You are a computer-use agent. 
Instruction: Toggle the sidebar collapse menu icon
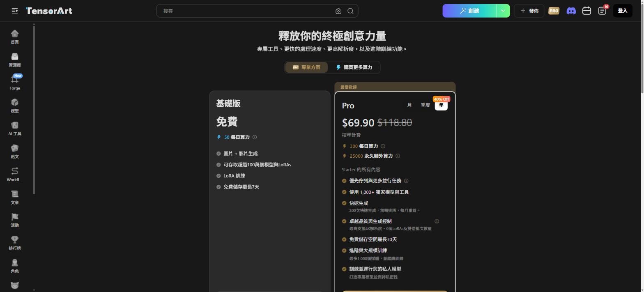click(x=15, y=11)
